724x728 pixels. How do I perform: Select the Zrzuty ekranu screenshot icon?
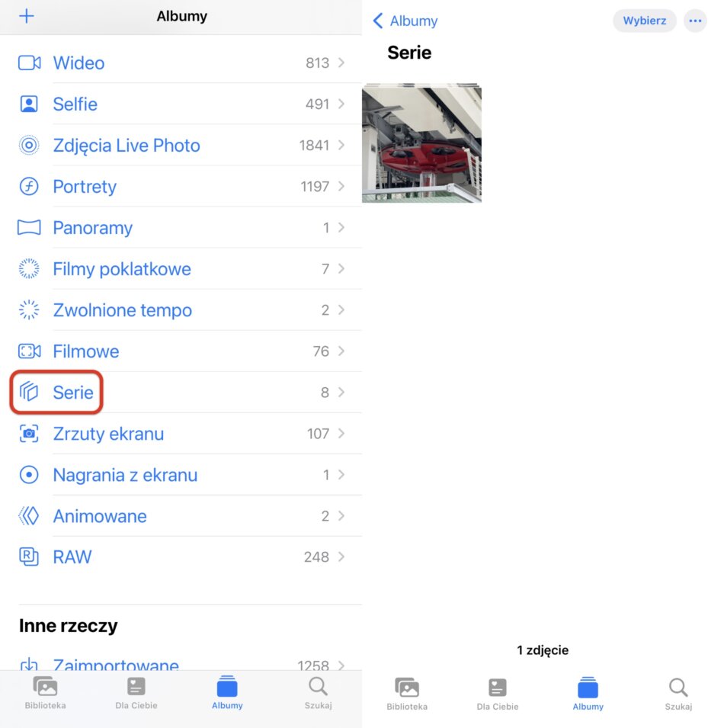tap(29, 434)
